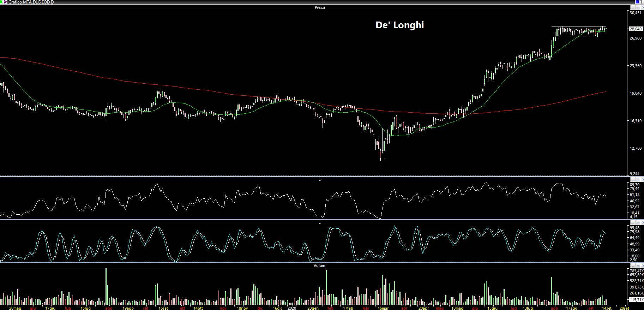Click the purple arrow icon beside Grafico title
This screenshot has width=644, height=310.
point(5,2)
